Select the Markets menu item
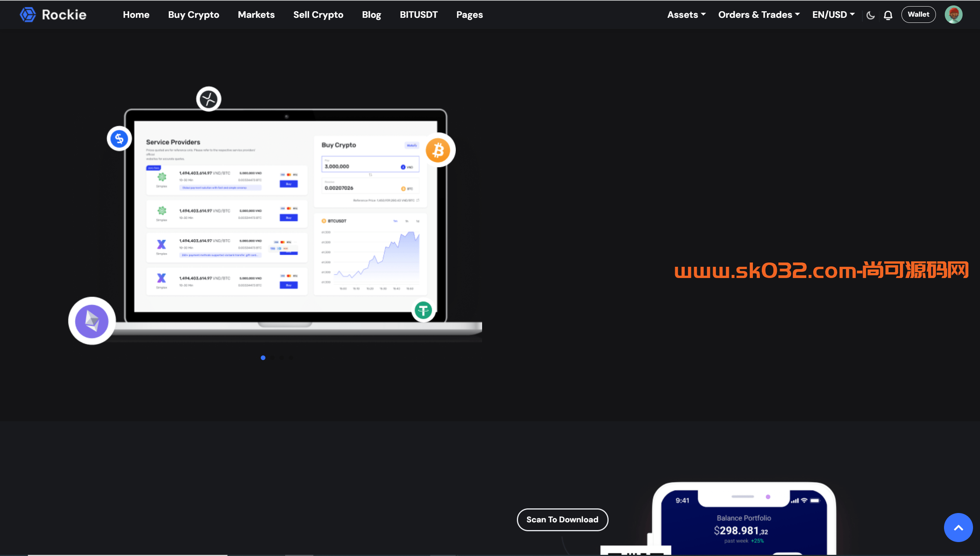Image resolution: width=980 pixels, height=556 pixels. (256, 14)
